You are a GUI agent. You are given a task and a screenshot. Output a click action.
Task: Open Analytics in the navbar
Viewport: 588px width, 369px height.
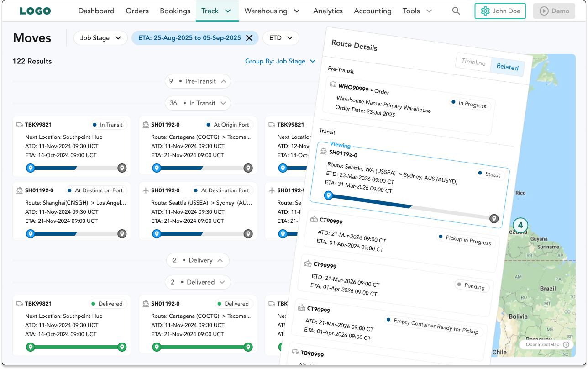pyautogui.click(x=328, y=11)
